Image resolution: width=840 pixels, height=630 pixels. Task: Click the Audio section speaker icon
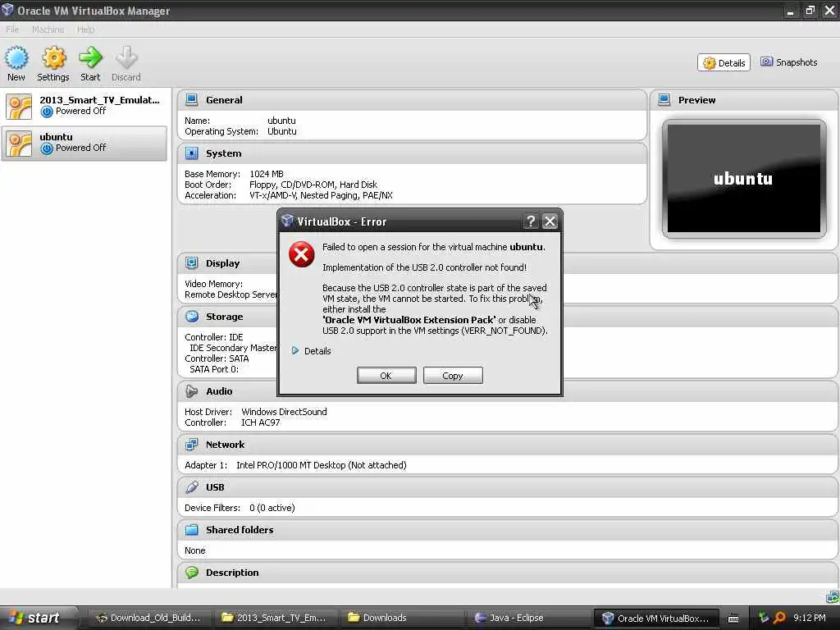point(191,391)
